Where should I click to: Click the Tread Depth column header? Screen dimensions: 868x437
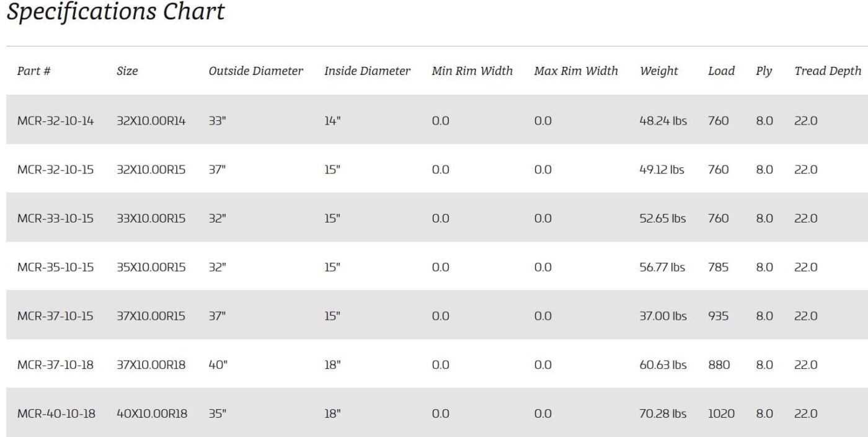tap(828, 71)
